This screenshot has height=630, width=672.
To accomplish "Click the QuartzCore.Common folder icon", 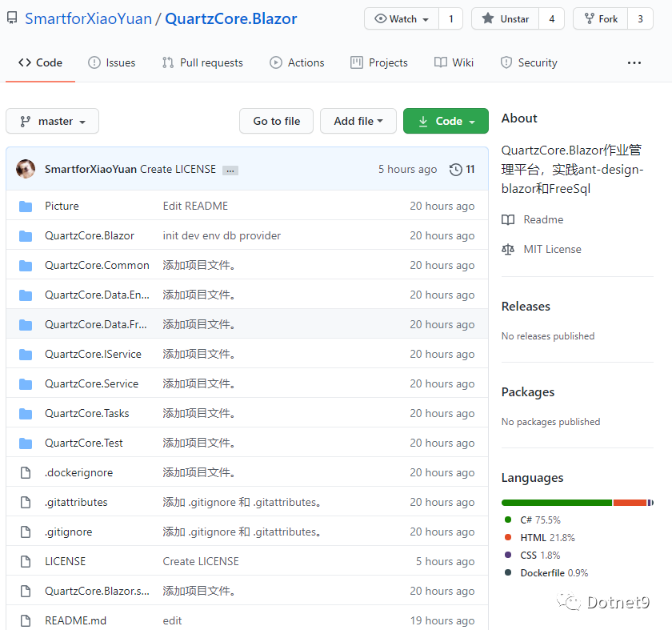I will click(x=26, y=266).
